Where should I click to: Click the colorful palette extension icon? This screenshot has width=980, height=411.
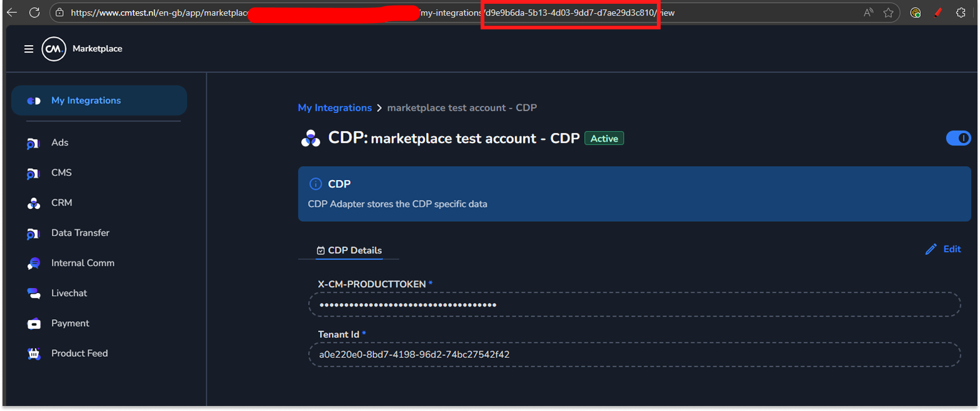coord(915,12)
